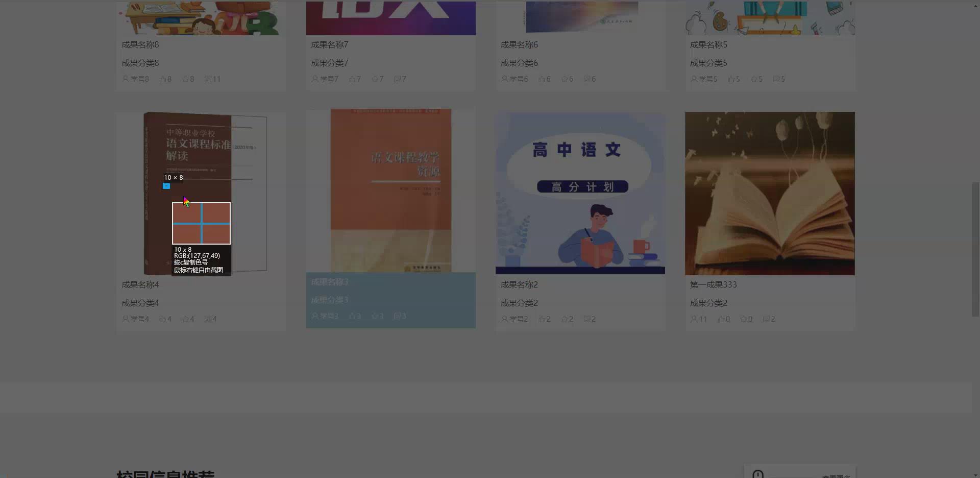Click the like icon on 成果名称2 card
The width and height of the screenshot is (980, 478).
click(541, 319)
